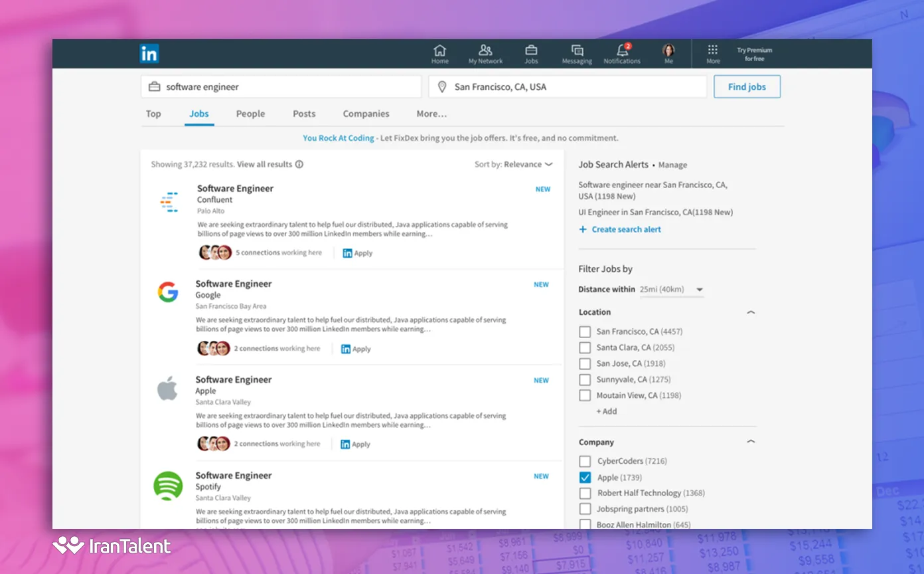Image resolution: width=924 pixels, height=574 pixels.
Task: Open Software Engineer at Confluent title
Action: [x=235, y=189]
